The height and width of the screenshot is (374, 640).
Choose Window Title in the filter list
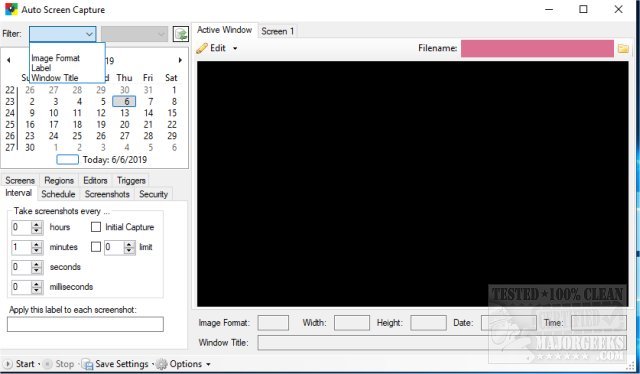[55, 78]
